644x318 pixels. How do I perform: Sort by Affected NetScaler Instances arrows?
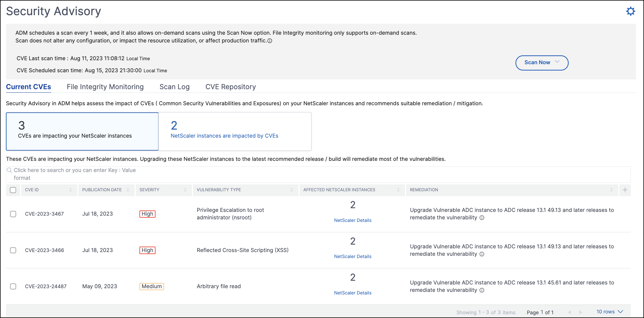pyautogui.click(x=398, y=190)
